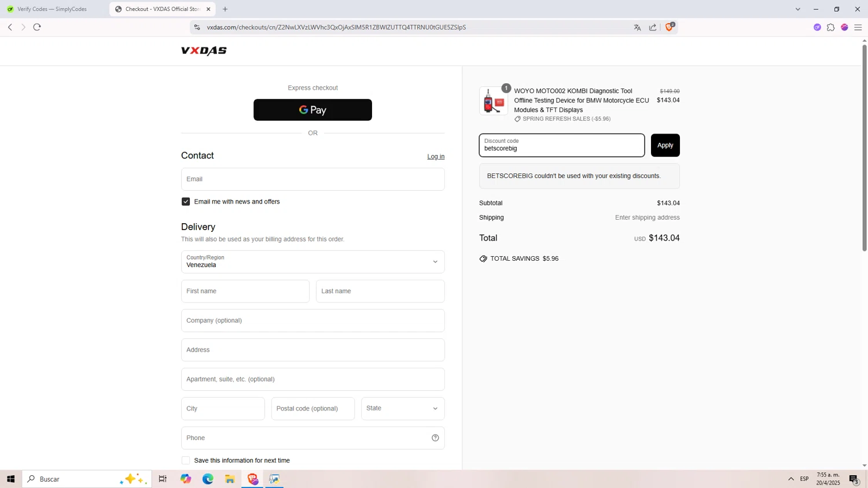Click the VXDAS store logo

point(204,51)
